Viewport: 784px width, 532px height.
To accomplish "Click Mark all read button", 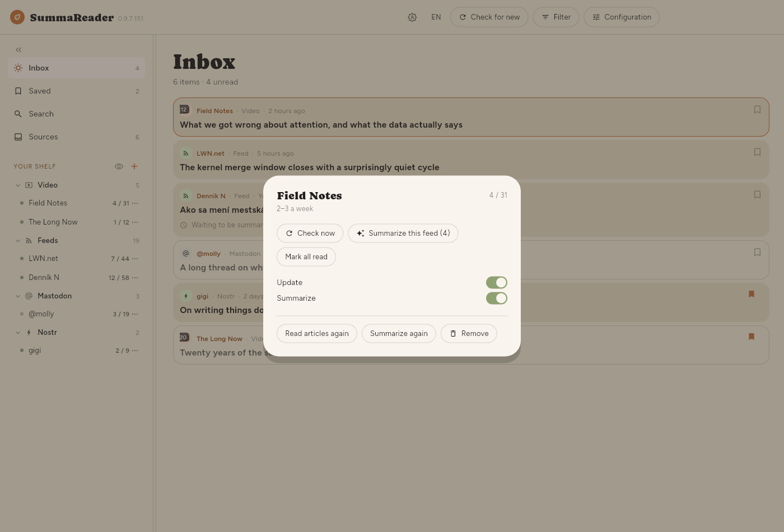I will (x=306, y=257).
